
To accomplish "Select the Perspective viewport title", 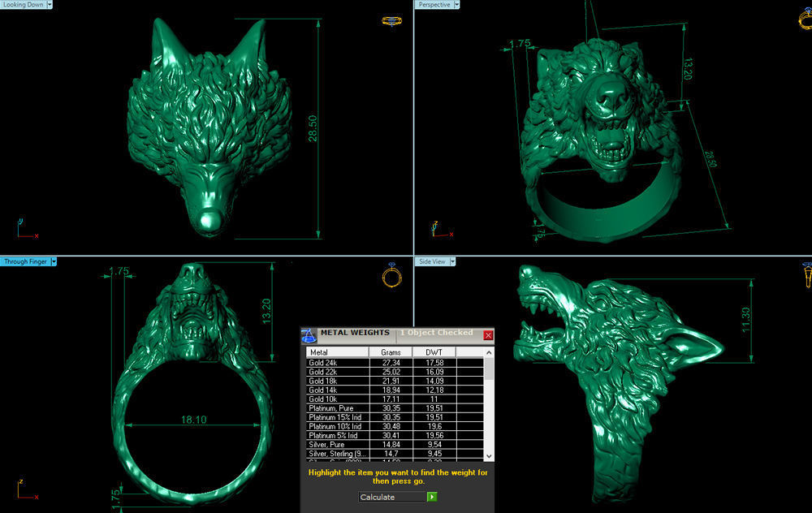I will pos(434,4).
